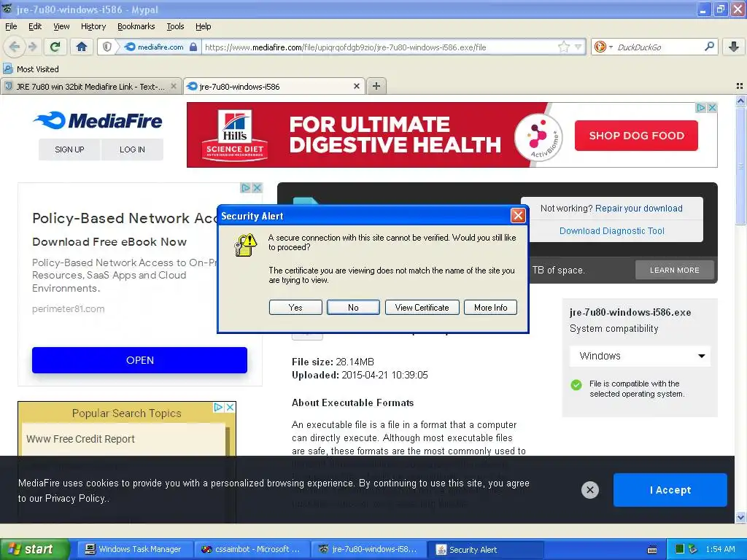Click View Certificate button

pyautogui.click(x=422, y=308)
